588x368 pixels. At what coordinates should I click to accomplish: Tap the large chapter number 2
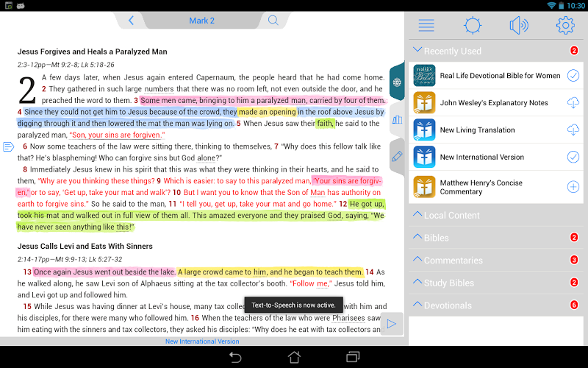pyautogui.click(x=27, y=90)
